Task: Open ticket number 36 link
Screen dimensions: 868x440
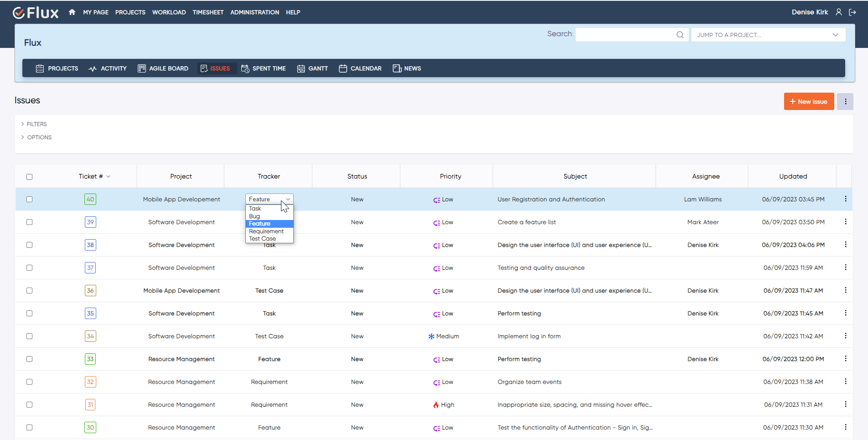Action: click(90, 291)
